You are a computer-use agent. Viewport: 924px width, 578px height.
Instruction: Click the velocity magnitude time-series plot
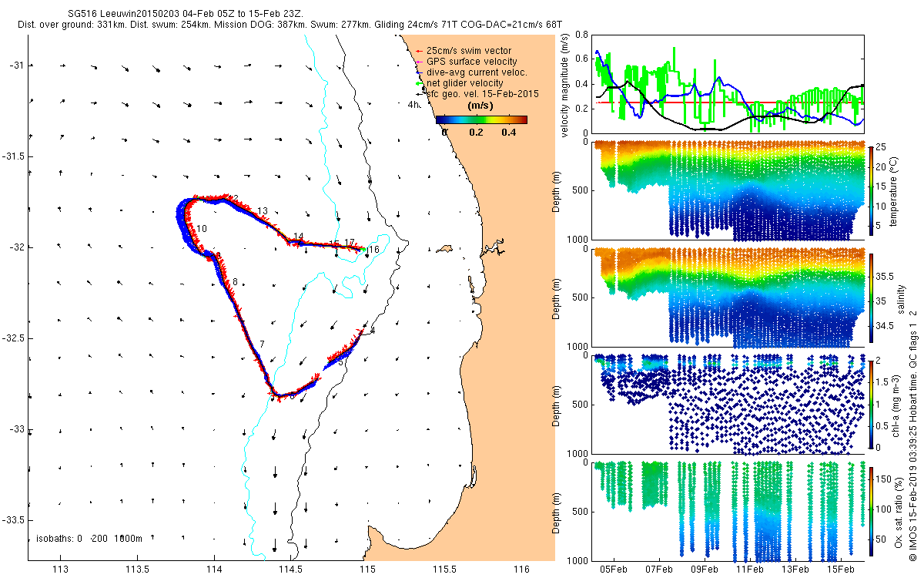[x=729, y=83]
